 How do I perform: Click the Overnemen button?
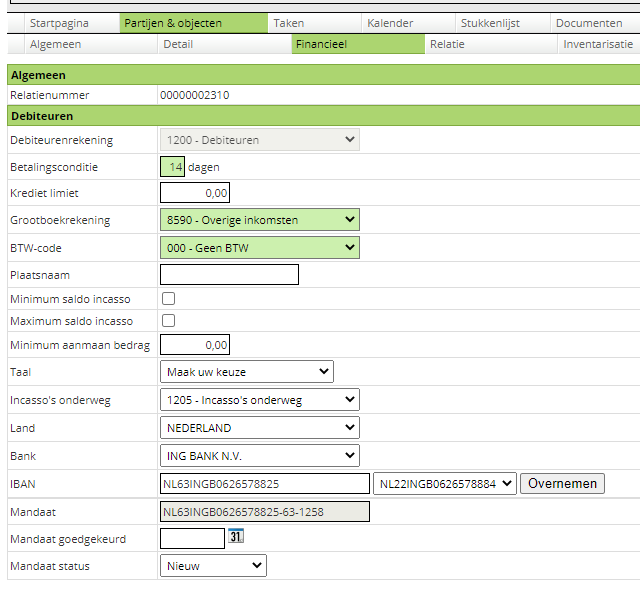click(562, 484)
